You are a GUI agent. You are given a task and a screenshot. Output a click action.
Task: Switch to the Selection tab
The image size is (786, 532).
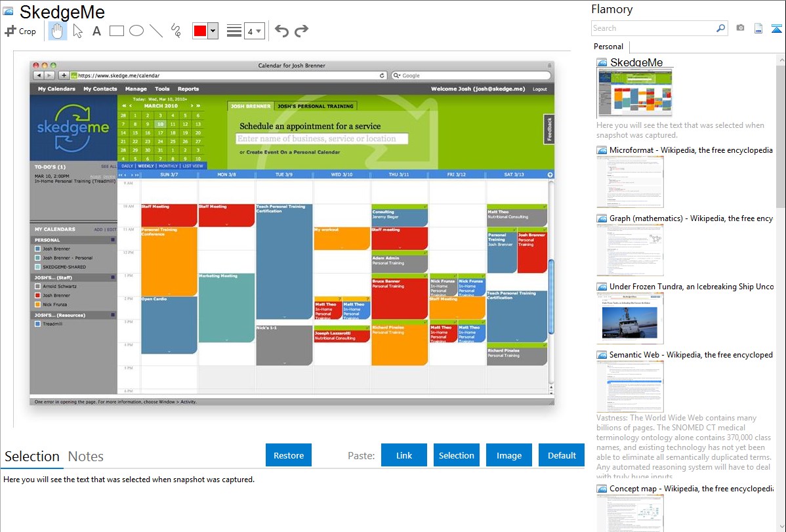(x=32, y=457)
